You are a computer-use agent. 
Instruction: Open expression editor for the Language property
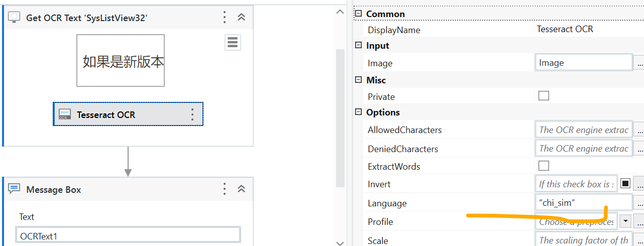tap(639, 203)
